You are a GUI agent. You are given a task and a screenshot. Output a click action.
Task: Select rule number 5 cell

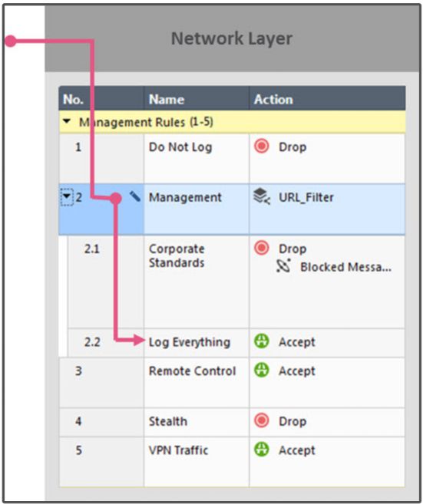[x=101, y=462]
